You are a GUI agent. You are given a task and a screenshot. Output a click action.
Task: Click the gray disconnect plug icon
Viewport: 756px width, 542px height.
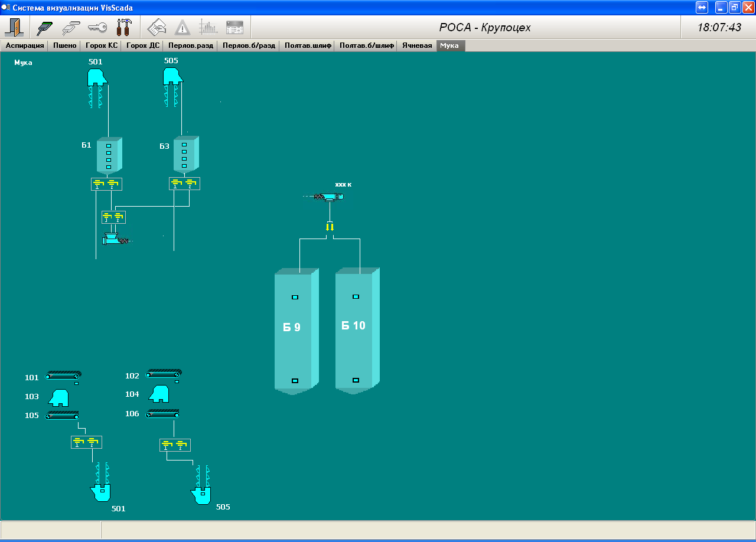coord(71,27)
